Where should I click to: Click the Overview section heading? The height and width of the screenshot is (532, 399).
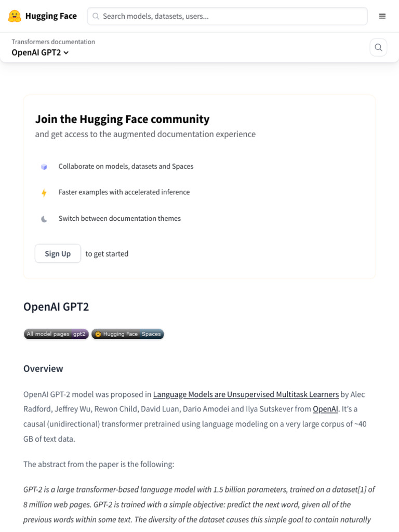point(44,369)
